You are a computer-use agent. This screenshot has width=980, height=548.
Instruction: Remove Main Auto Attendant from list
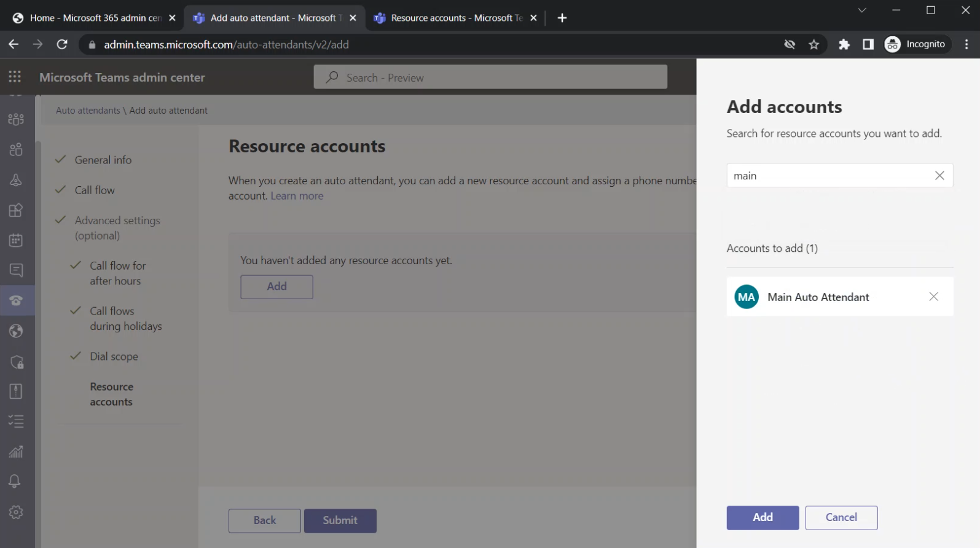933,297
